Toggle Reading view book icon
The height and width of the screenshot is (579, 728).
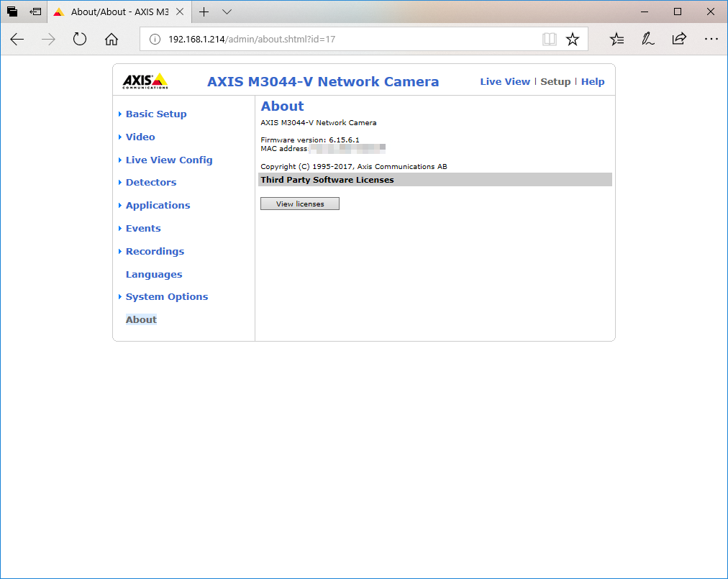(x=550, y=39)
